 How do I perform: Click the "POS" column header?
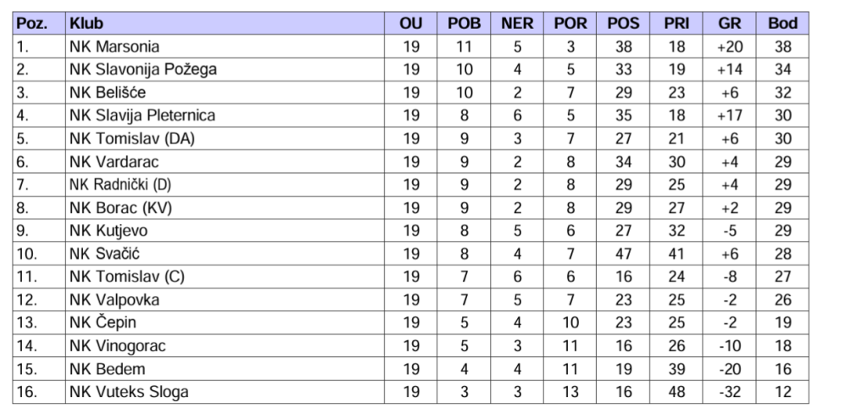[623, 24]
